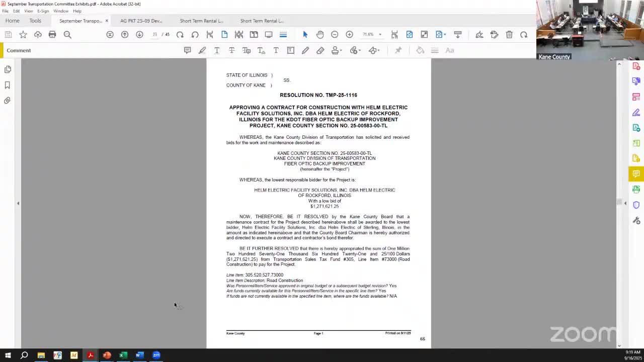This screenshot has height=362, width=644.
Task: Click the Keep tool selected pin icon
Action: (x=398, y=50)
